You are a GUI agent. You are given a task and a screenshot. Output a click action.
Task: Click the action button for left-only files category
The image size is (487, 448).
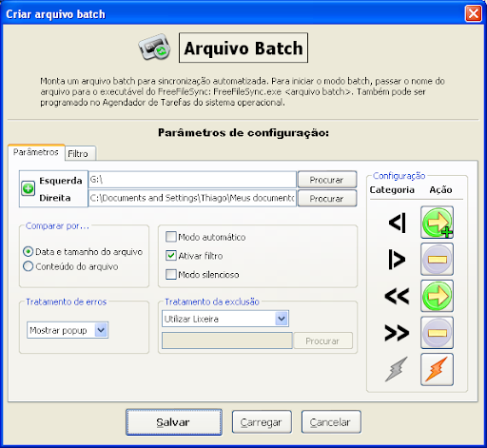437,223
